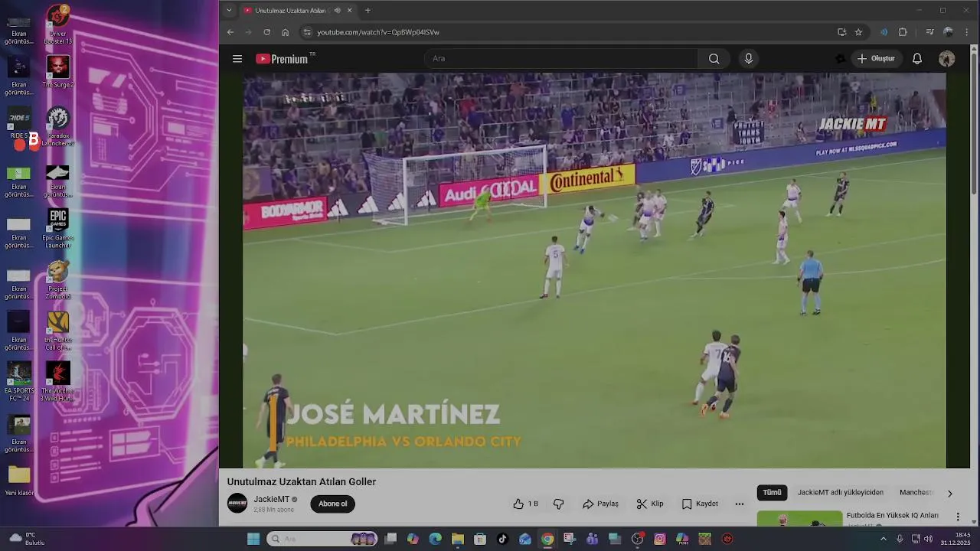View site information icon in address bar
This screenshot has height=551, width=980.
(x=307, y=32)
